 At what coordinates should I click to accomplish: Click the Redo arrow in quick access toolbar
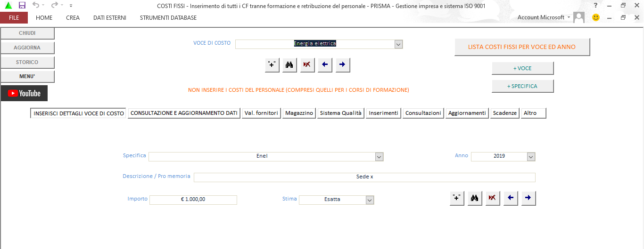[54, 5]
